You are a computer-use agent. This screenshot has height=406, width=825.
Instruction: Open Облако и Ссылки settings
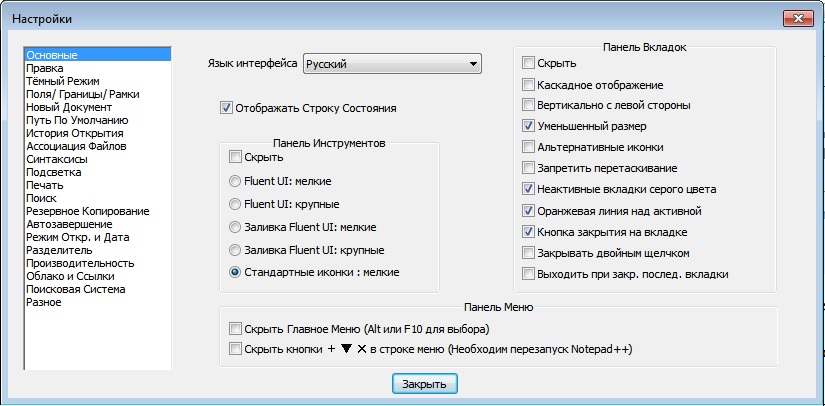[x=70, y=276]
